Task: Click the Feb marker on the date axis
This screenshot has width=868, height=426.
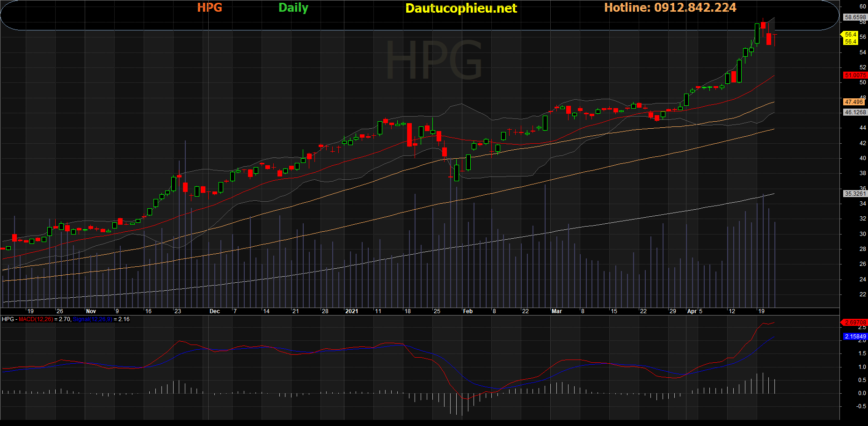Action: [x=467, y=311]
